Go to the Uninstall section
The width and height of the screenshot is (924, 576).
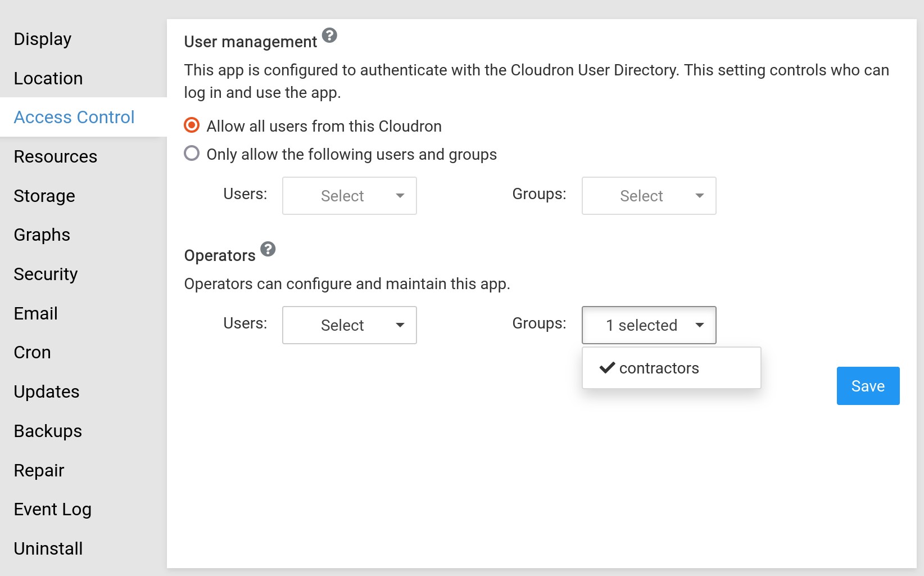coord(48,548)
